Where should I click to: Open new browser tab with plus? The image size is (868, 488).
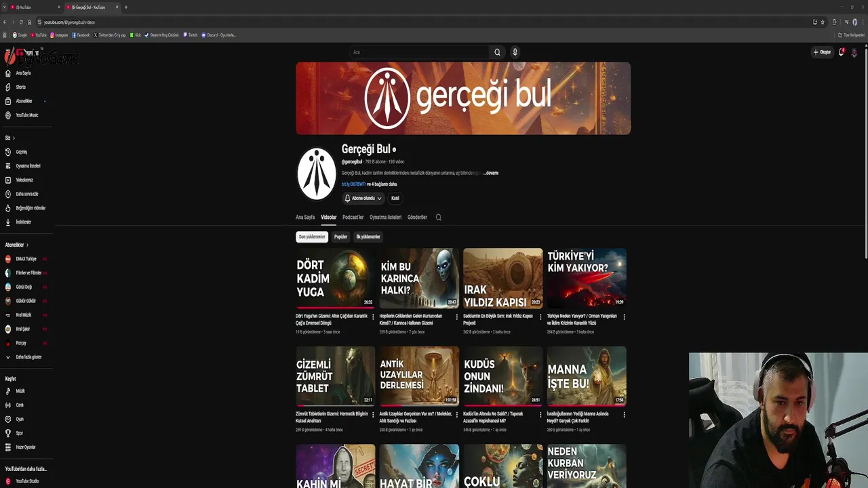point(125,7)
